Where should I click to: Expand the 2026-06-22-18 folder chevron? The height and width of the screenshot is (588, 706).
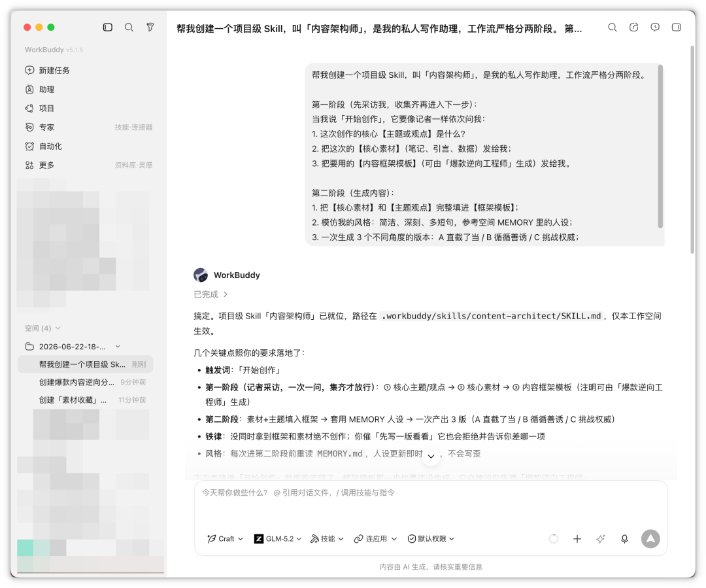pos(118,347)
